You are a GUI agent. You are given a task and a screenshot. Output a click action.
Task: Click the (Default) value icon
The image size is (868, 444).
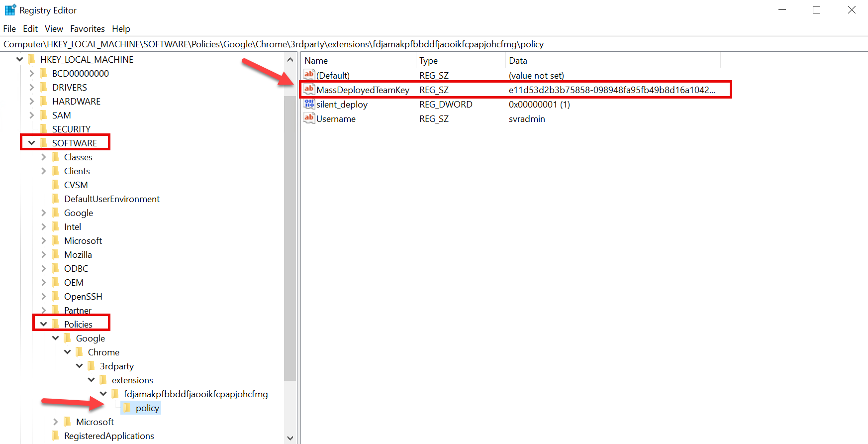pos(309,75)
